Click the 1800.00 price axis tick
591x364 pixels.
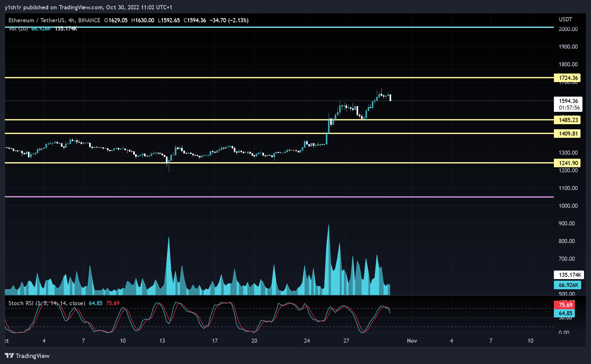coord(568,64)
